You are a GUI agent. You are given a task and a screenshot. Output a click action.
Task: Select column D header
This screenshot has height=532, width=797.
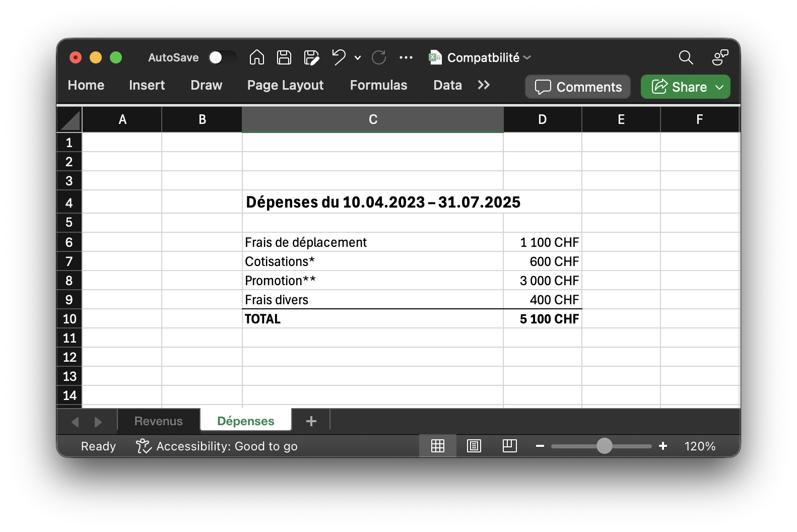click(x=543, y=119)
